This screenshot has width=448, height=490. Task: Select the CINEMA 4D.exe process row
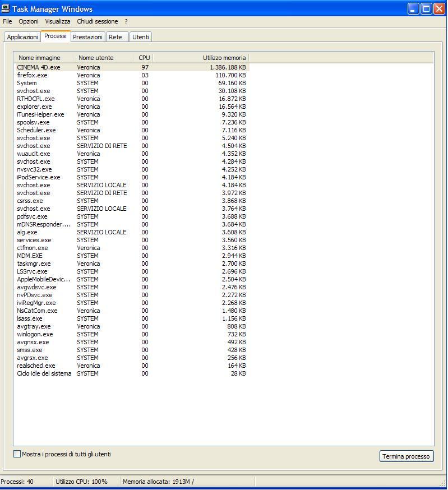tap(131, 67)
